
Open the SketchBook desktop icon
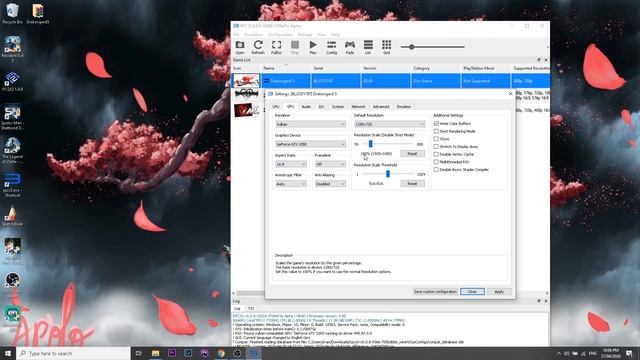tap(12, 216)
